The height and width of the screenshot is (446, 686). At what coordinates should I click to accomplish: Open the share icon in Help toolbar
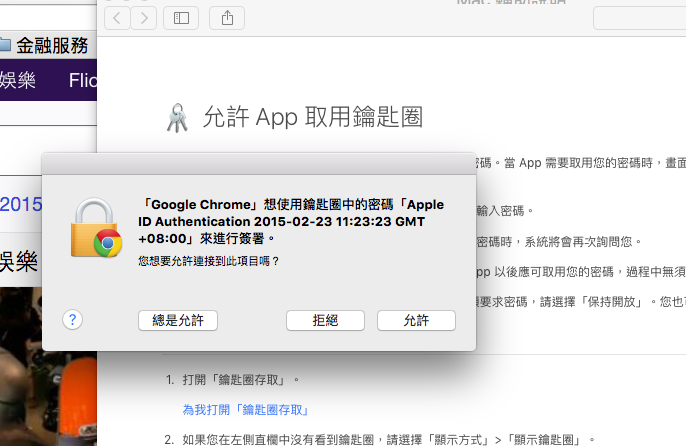pyautogui.click(x=227, y=18)
